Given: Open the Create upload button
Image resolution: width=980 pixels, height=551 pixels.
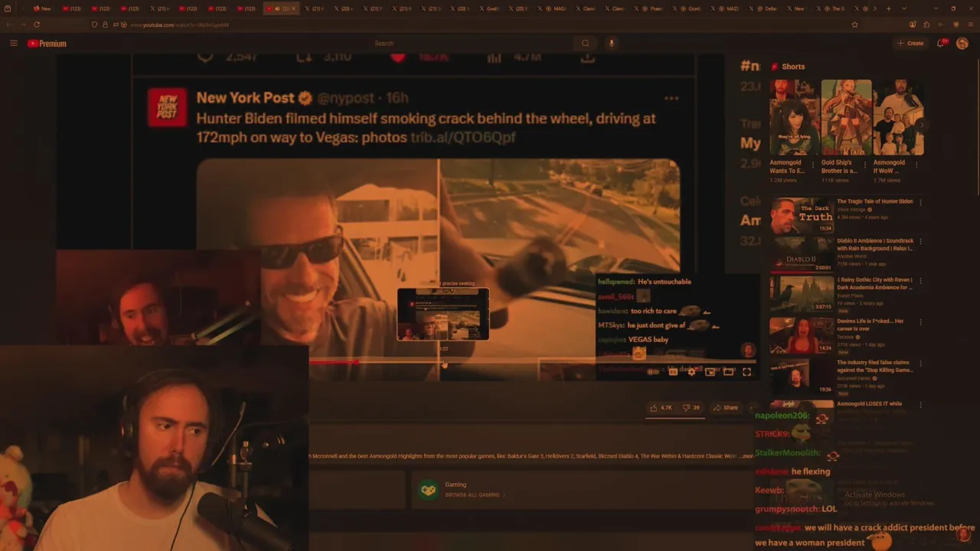Looking at the screenshot, I should [x=910, y=44].
